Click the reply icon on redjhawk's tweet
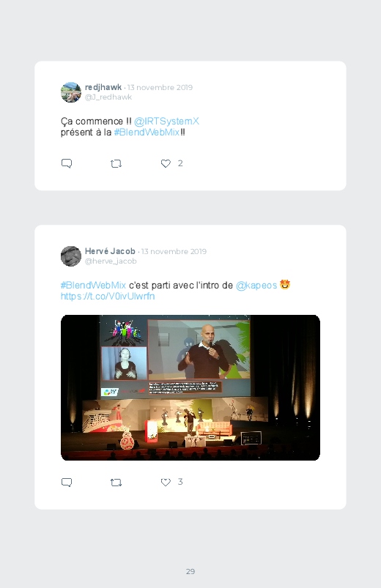This screenshot has width=381, height=588. click(67, 163)
